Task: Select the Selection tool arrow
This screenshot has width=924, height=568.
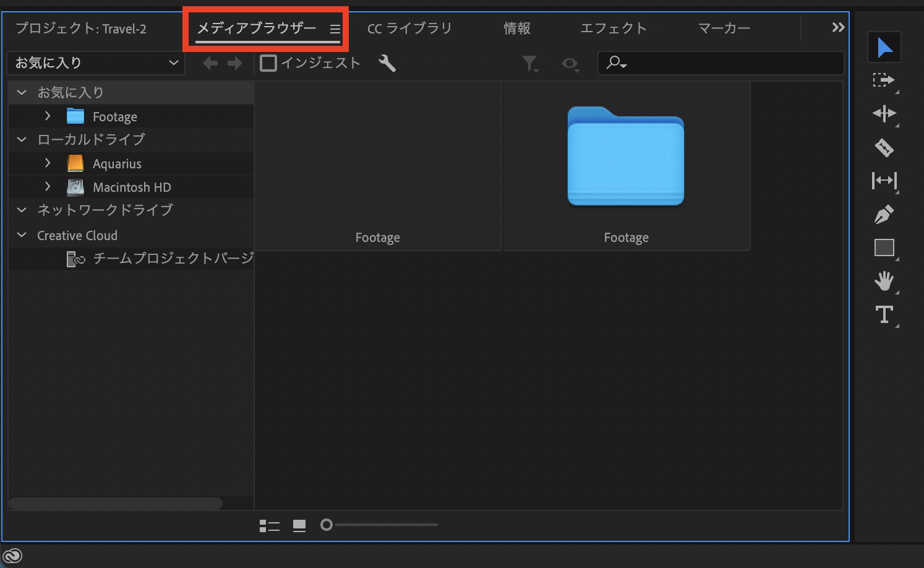Action: click(884, 48)
